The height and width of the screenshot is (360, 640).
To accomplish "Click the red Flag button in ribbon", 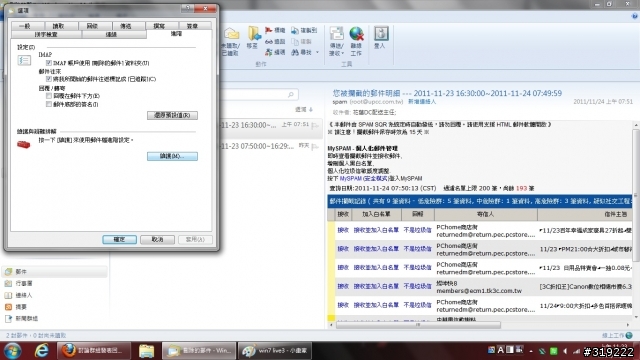I will coord(275,30).
